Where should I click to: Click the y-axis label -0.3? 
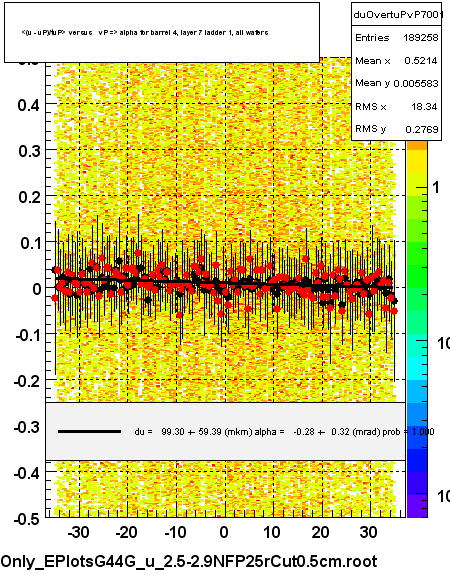tap(27, 427)
